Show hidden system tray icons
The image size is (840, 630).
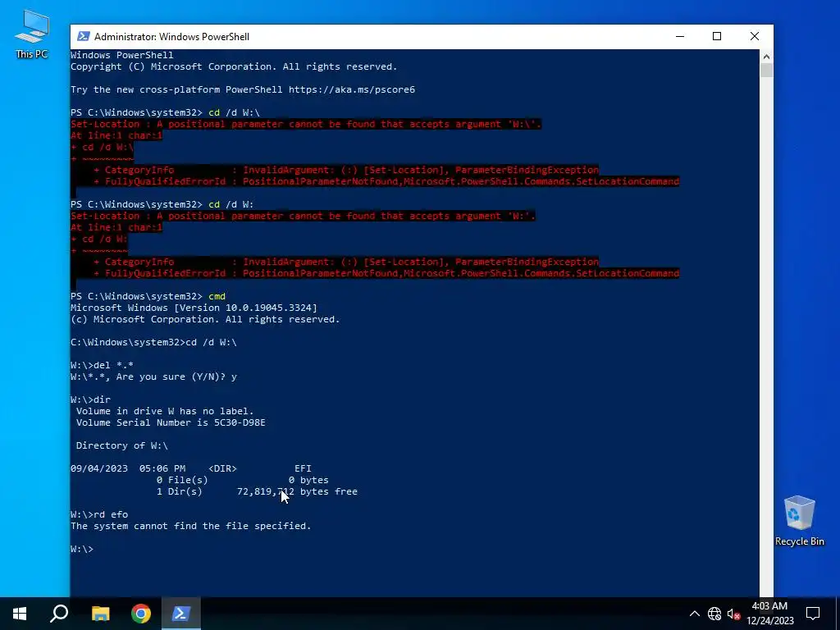[694, 614]
